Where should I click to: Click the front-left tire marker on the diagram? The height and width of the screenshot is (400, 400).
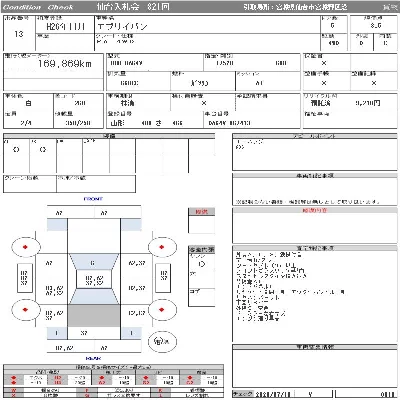26,247
